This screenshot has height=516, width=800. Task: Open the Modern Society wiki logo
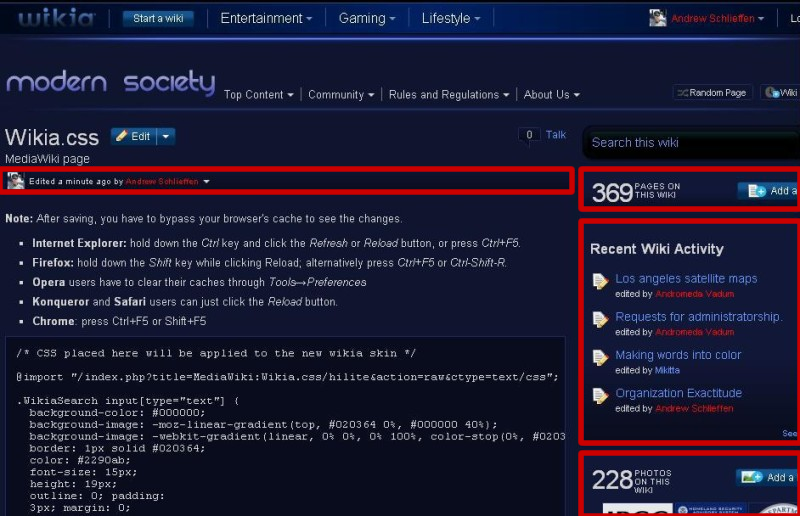111,82
